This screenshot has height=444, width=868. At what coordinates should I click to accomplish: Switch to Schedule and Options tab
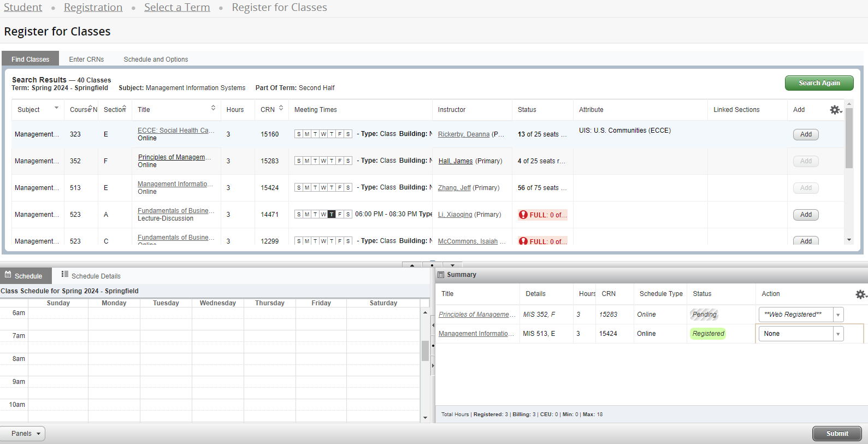coord(156,60)
